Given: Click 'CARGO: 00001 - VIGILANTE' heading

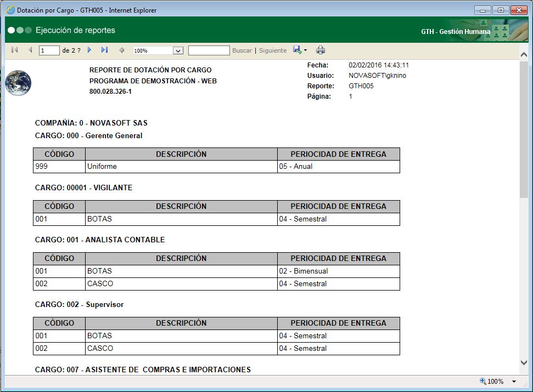Looking at the screenshot, I should 83,188.
